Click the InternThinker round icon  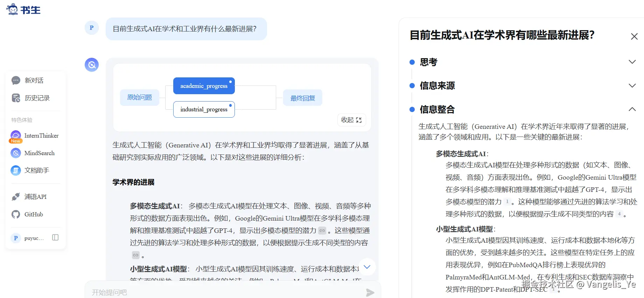coord(16,136)
